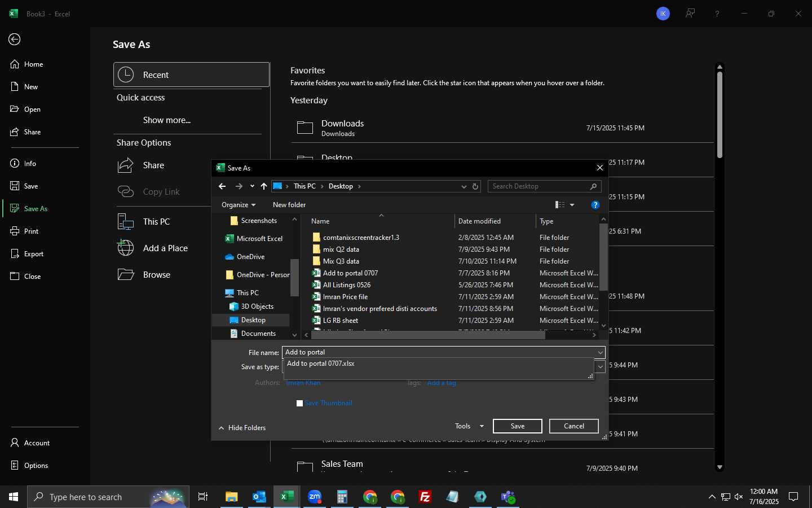Change view using the view icon
This screenshot has height=508, width=812.
[x=560, y=205]
